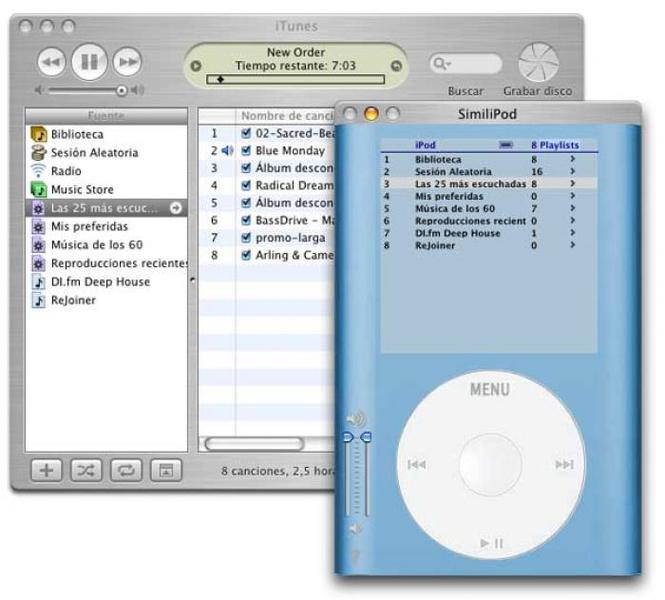This screenshot has width=665, height=600.
Task: Expand Música de los 60 chevron on SimiliPod
Action: pyautogui.click(x=573, y=208)
